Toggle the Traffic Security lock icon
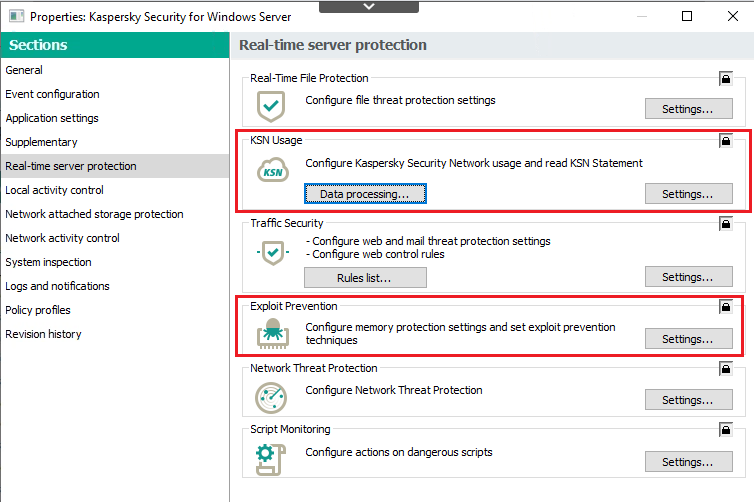This screenshot has width=756, height=502. click(x=726, y=223)
